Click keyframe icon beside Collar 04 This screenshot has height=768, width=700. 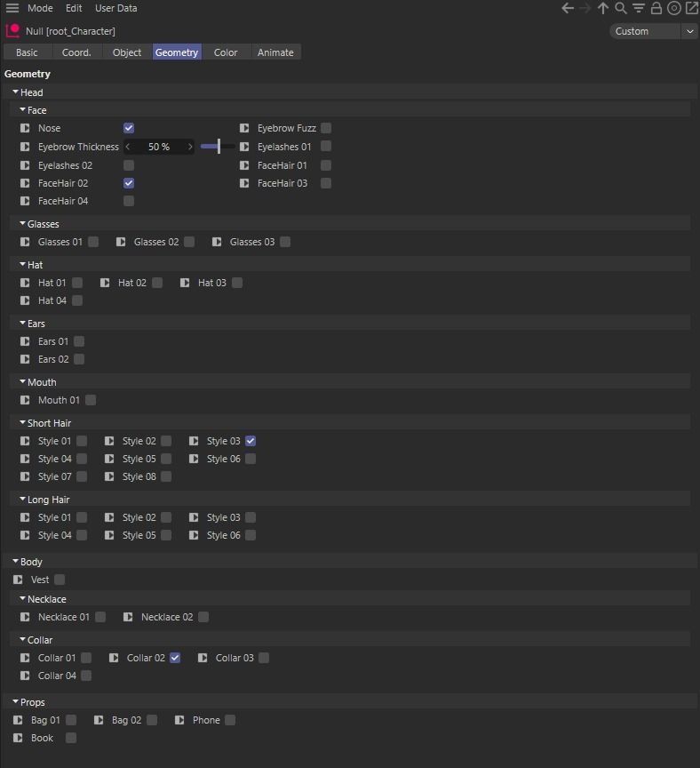tap(25, 676)
